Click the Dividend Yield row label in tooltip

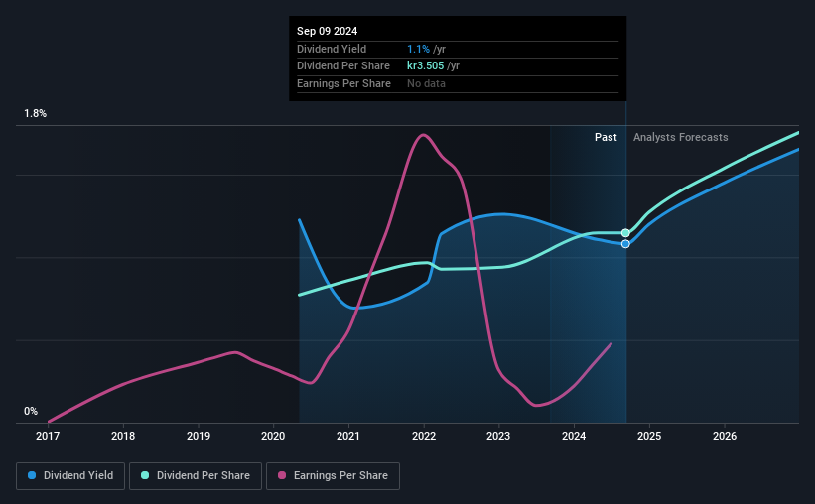pyautogui.click(x=332, y=49)
